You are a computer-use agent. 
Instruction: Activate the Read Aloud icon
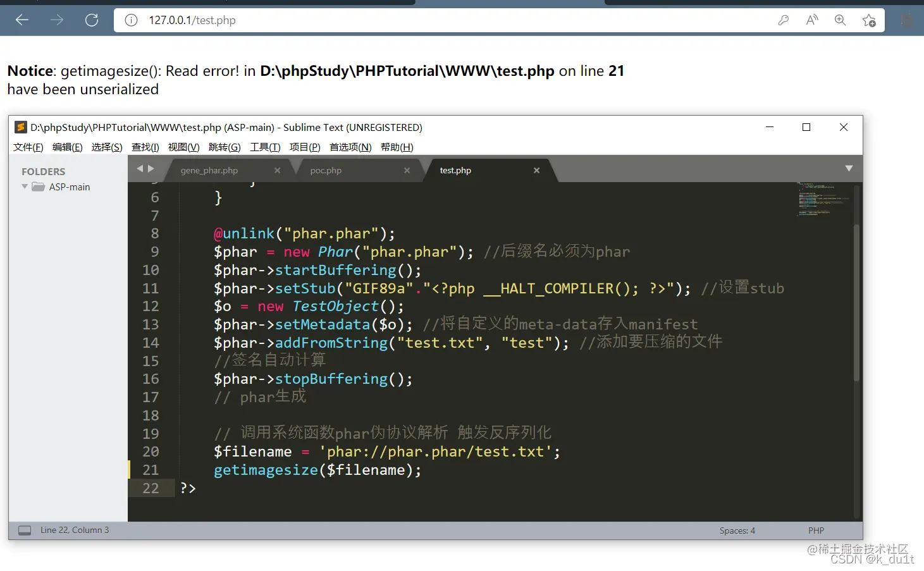point(812,20)
